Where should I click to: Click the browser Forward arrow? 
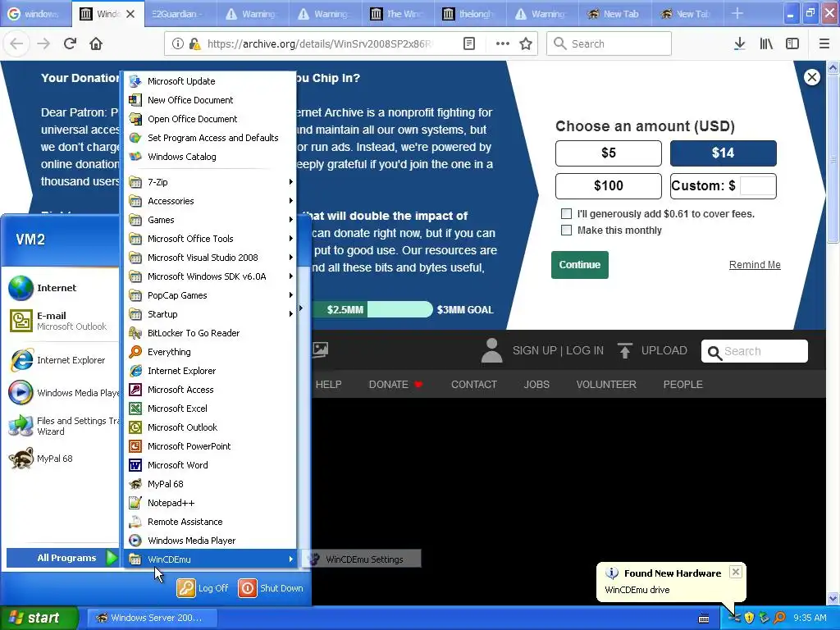tap(43, 43)
